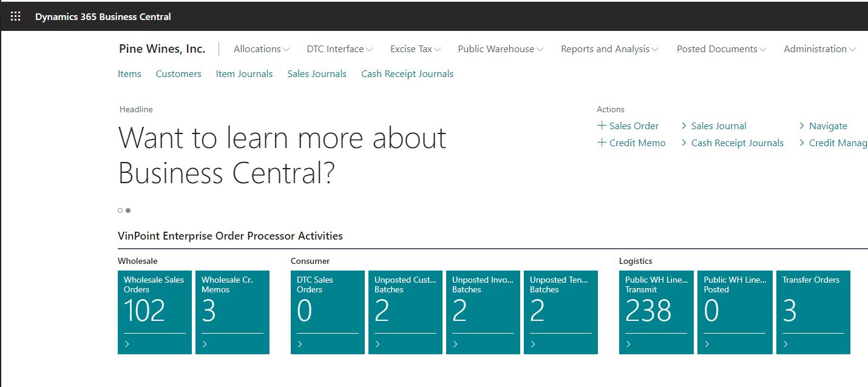Click the plus icon beside Sales Order
Viewport: 868px width, 387px height.
[602, 126]
